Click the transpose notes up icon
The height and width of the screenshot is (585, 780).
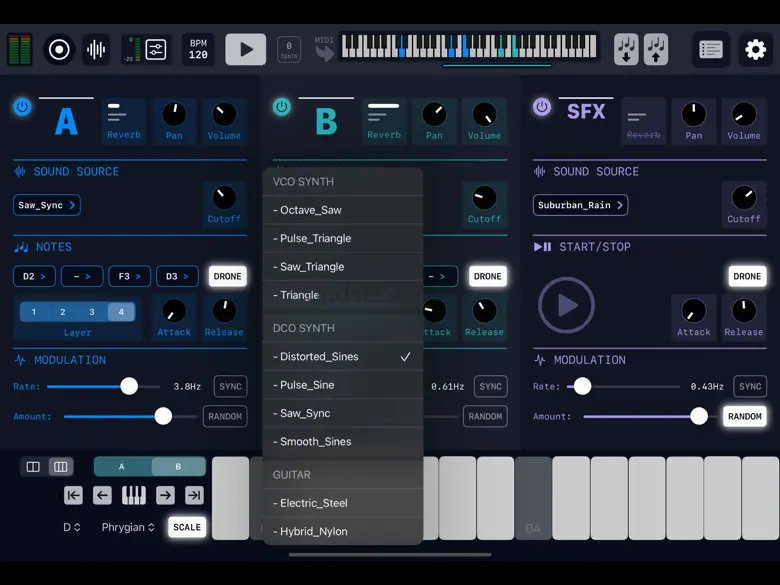[656, 49]
